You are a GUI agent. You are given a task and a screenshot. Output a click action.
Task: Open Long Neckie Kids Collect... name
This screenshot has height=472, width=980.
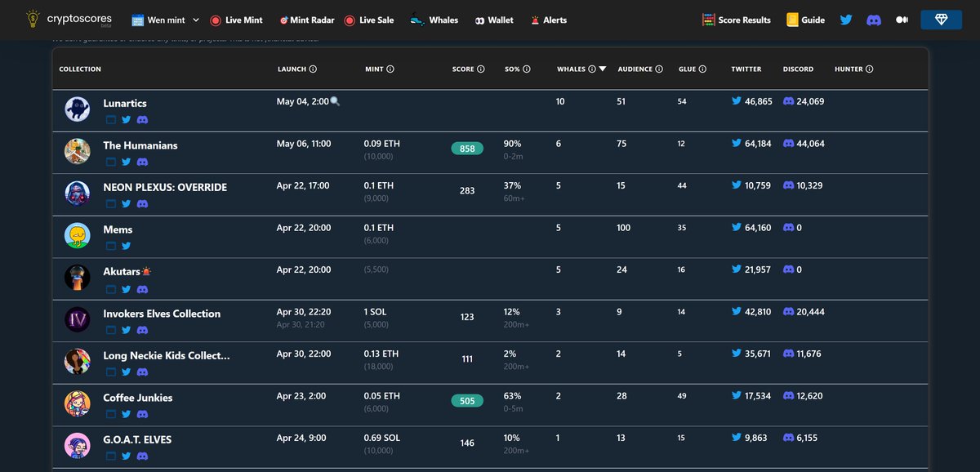coord(167,356)
